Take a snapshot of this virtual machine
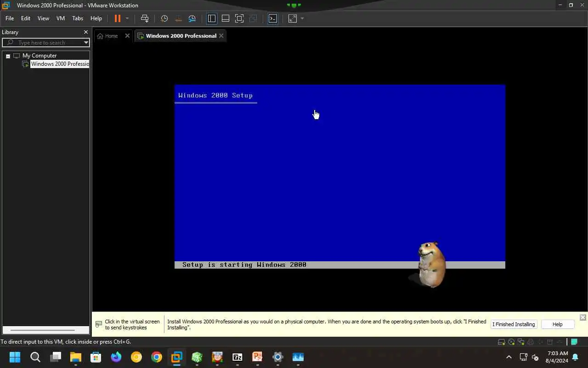Image resolution: width=588 pixels, height=368 pixels. coord(164,18)
